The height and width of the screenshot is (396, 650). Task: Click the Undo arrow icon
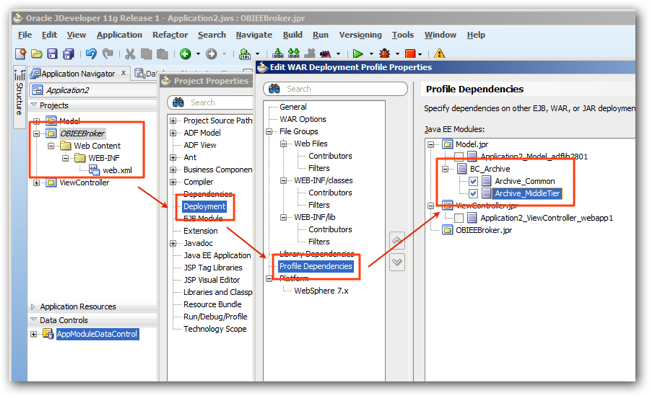[91, 53]
